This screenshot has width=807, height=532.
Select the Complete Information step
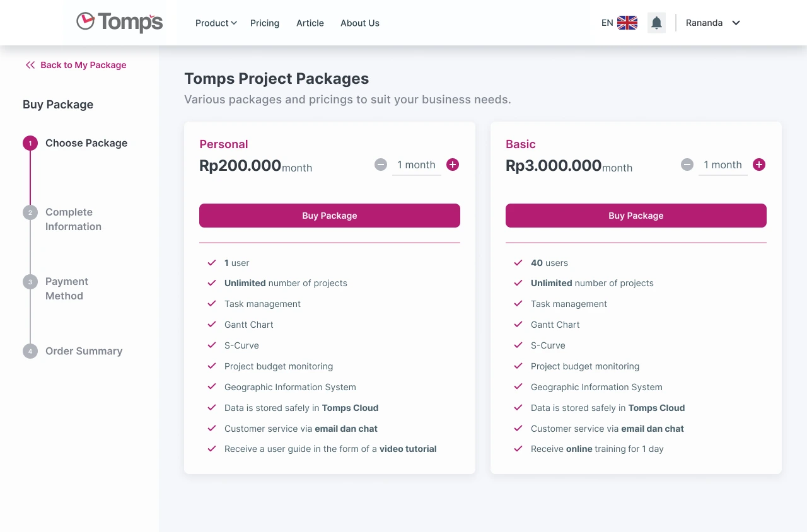pyautogui.click(x=30, y=212)
